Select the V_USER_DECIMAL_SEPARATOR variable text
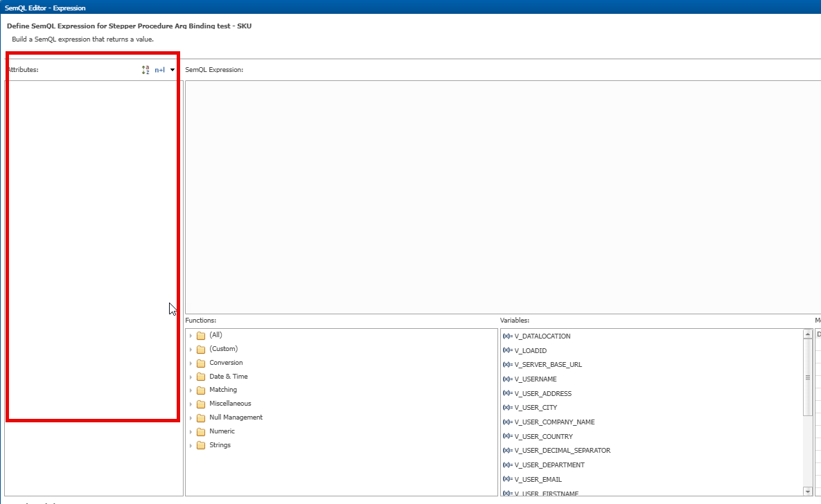The height and width of the screenshot is (504, 821). coord(563,450)
